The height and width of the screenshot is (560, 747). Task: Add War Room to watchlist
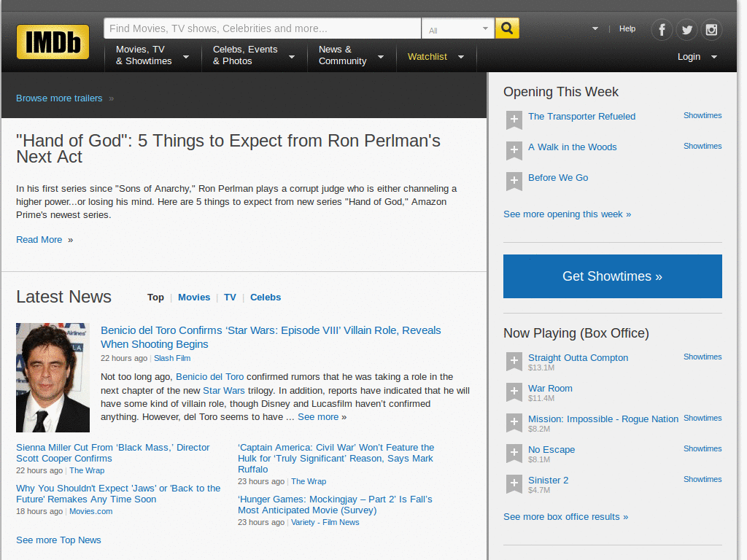tap(514, 392)
